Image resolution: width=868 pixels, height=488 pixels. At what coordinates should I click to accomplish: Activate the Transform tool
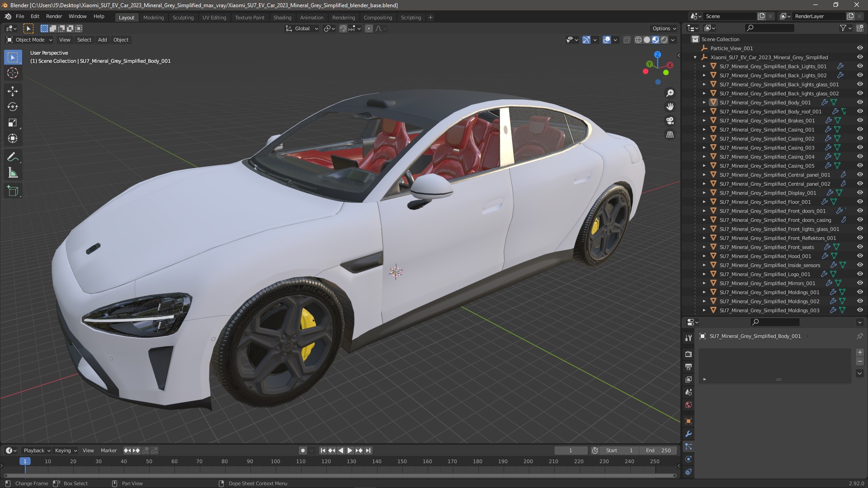(x=13, y=139)
